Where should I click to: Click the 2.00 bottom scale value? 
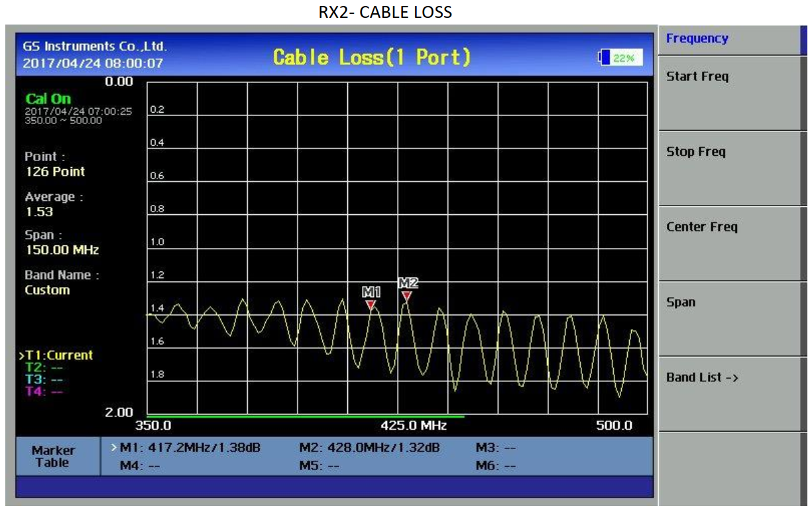tap(119, 413)
